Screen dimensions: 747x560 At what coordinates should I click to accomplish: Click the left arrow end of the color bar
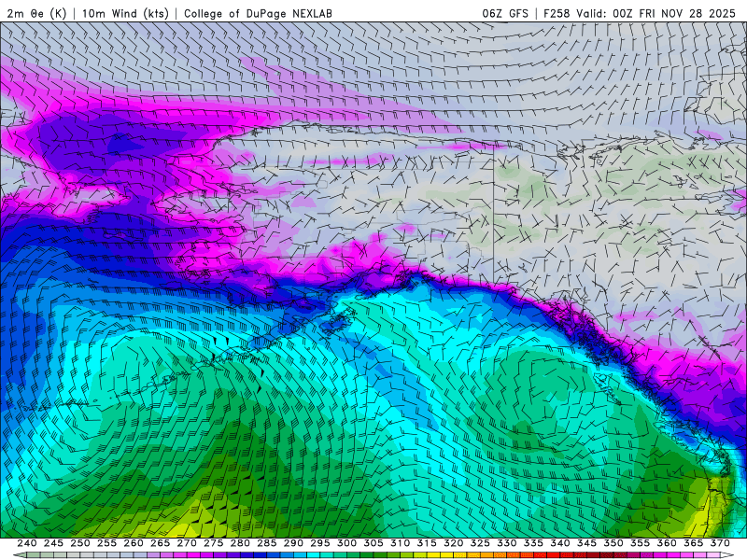tap(19, 555)
